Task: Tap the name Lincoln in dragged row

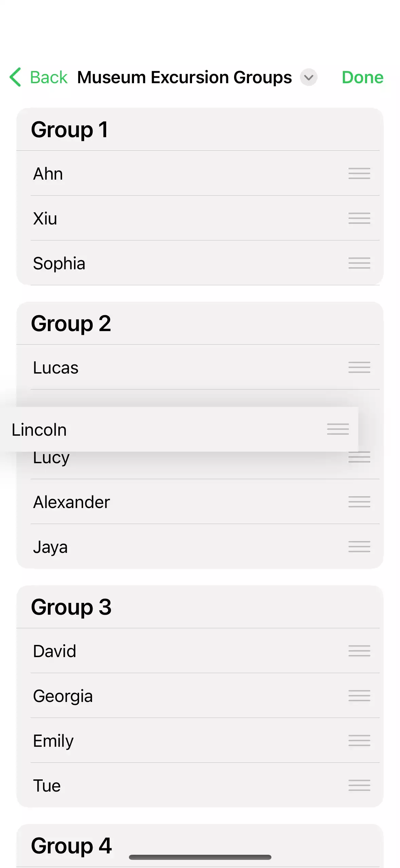Action: (x=39, y=430)
